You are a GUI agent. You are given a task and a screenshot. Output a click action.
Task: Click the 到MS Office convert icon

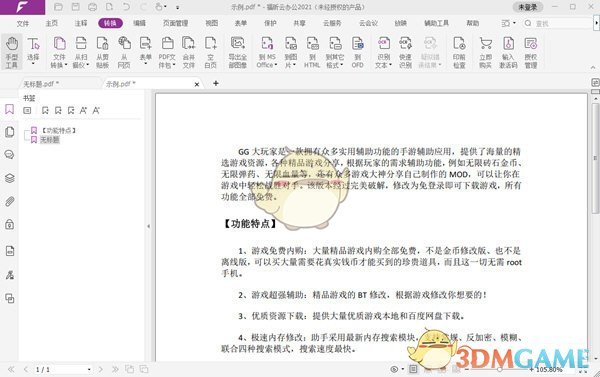click(x=267, y=52)
